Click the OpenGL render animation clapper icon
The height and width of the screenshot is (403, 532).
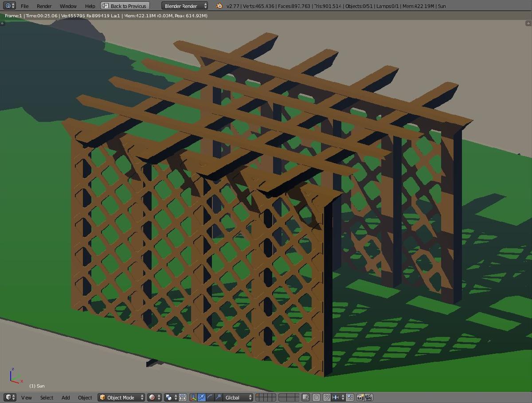tap(368, 398)
